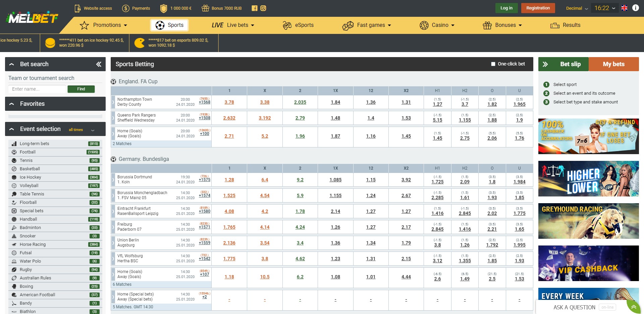Click the 100% cashback accumulators banner

[589, 136]
